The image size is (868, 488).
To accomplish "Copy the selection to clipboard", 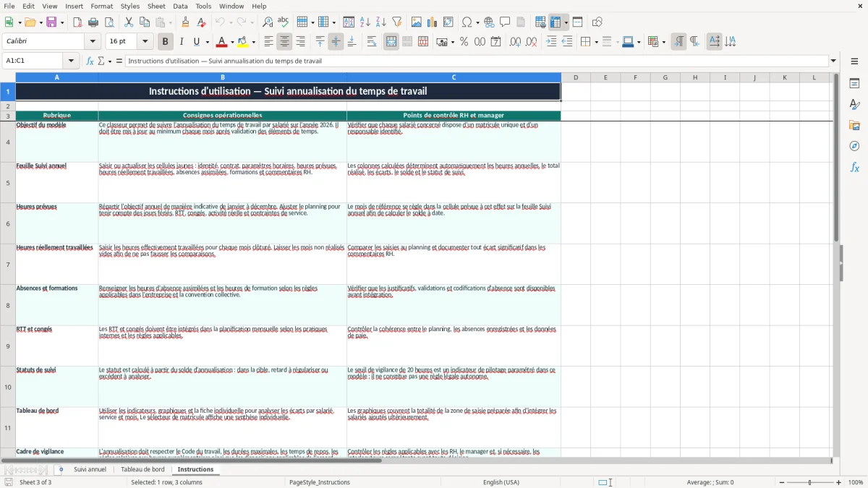I will 145,22.
